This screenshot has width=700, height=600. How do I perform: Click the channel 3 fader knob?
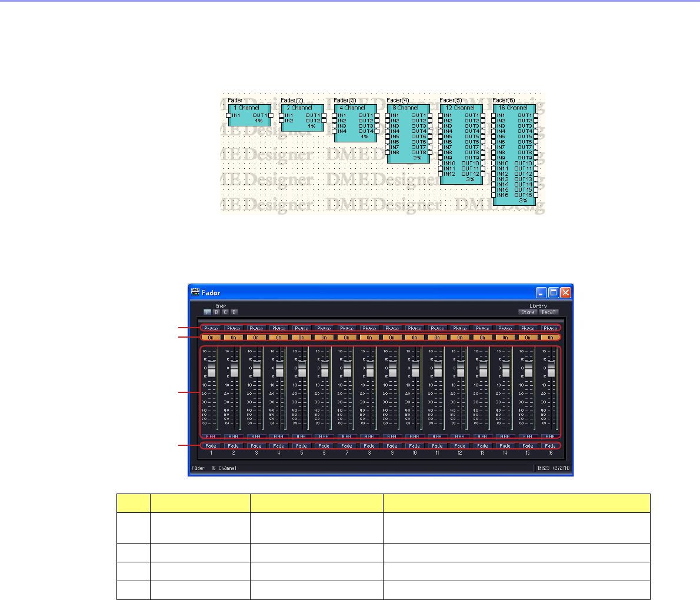(x=256, y=369)
